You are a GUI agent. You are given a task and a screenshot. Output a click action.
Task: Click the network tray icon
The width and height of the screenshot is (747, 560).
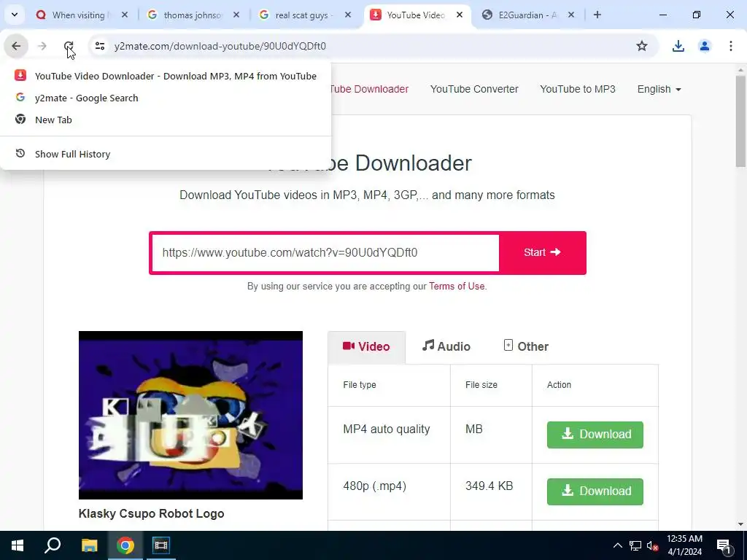pos(635,545)
